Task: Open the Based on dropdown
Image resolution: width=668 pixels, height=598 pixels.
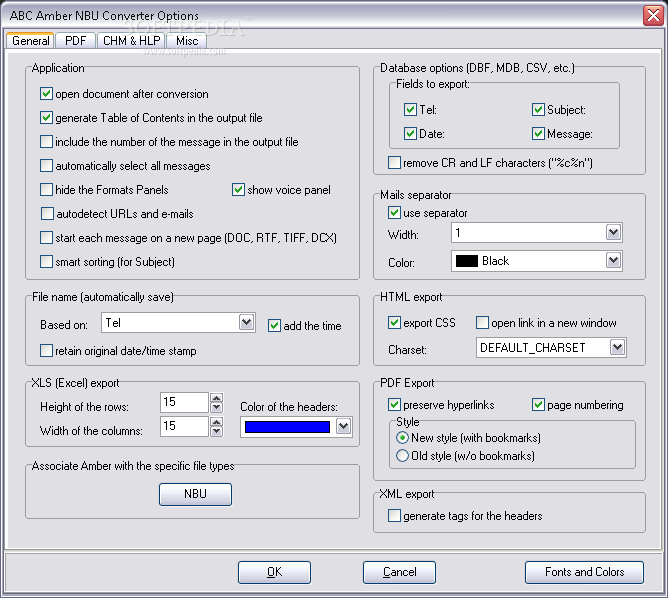Action: click(x=246, y=322)
